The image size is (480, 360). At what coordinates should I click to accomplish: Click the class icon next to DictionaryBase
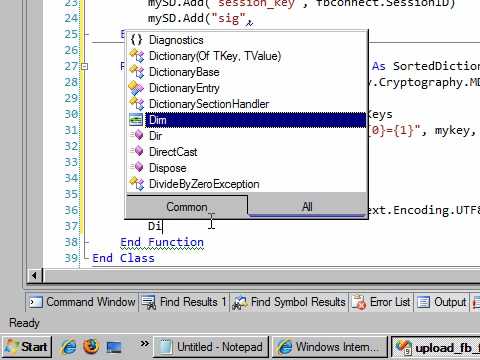[x=136, y=72]
